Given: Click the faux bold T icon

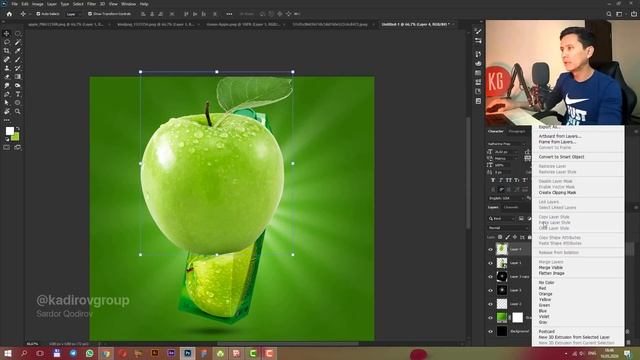Looking at the screenshot, I should click(493, 180).
